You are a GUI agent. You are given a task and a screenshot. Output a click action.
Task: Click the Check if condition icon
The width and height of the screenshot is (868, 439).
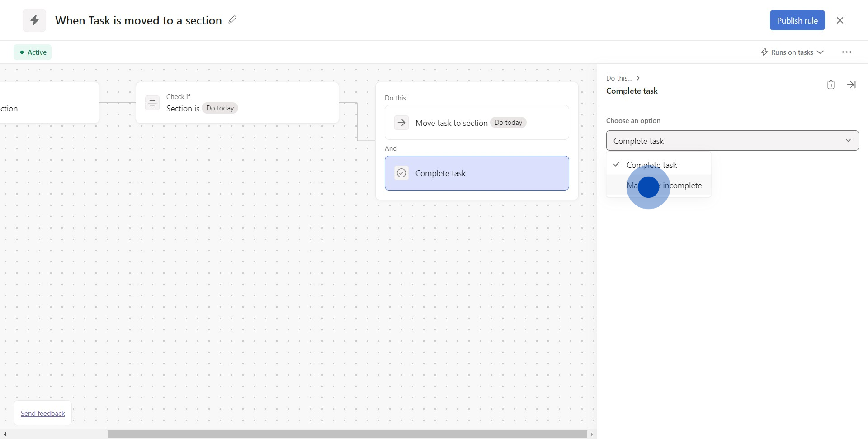pyautogui.click(x=152, y=103)
